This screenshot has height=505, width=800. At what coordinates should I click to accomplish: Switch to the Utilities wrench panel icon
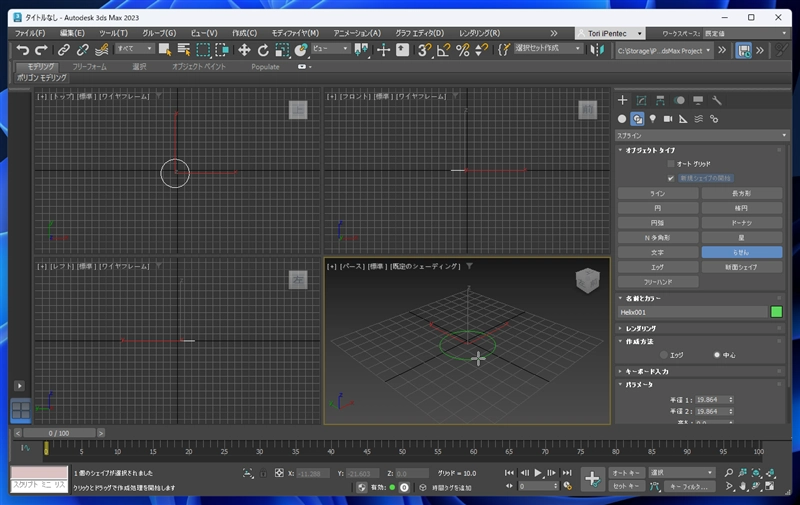(x=717, y=100)
